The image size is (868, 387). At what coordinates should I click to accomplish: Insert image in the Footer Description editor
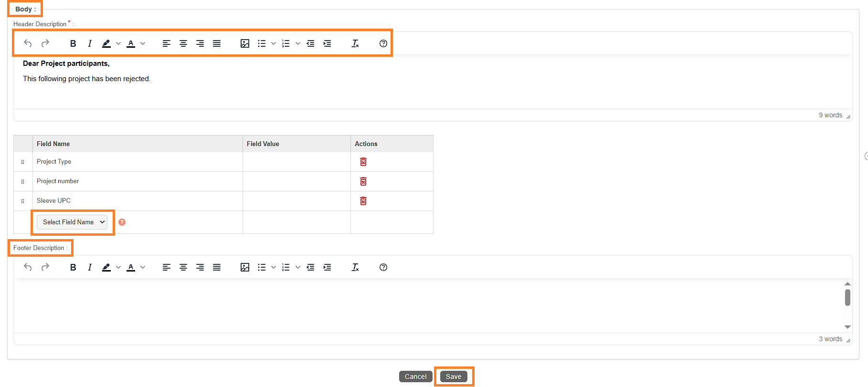245,267
